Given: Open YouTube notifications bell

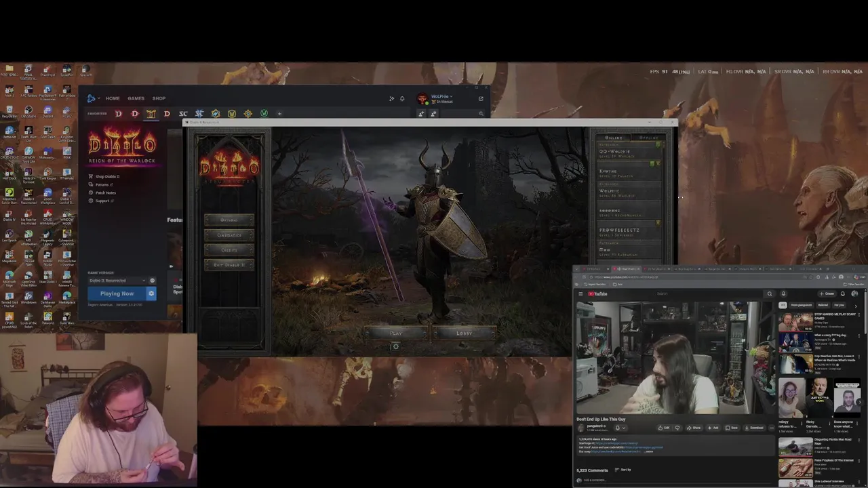Looking at the screenshot, I should [x=843, y=293].
